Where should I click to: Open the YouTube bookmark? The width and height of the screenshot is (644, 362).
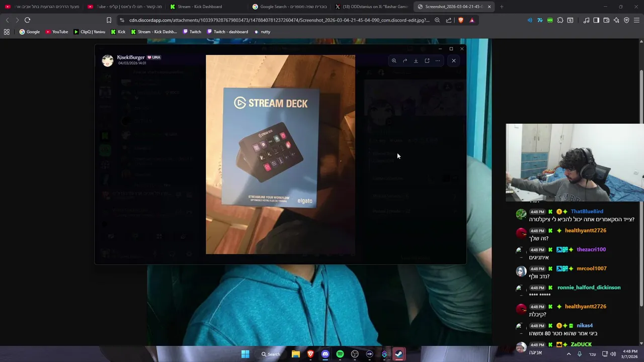(x=57, y=32)
